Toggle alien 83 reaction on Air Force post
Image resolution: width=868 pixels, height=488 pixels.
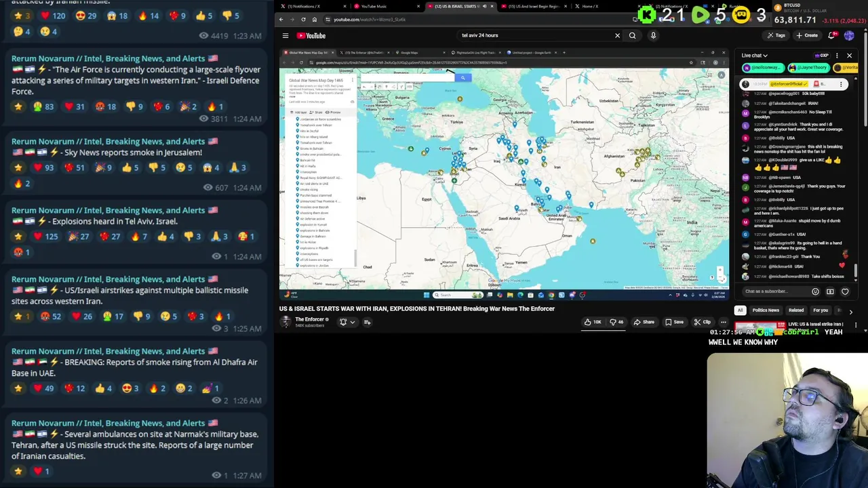(x=43, y=106)
